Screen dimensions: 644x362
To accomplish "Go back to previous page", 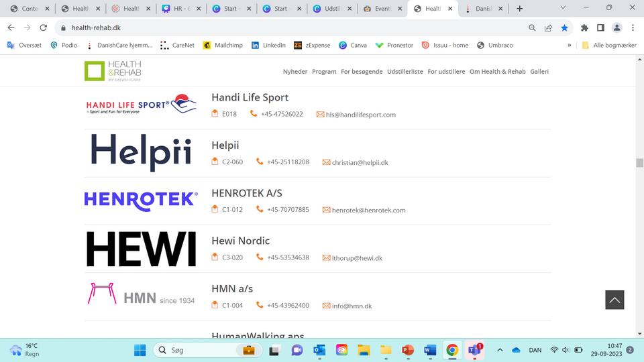I will (11, 27).
